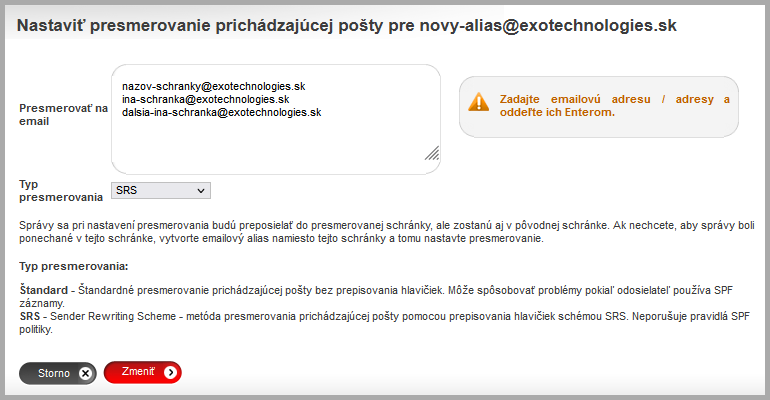This screenshot has width=770, height=400.
Task: Click the ina-schranka@exotechnologies.sk line
Action: click(x=206, y=100)
